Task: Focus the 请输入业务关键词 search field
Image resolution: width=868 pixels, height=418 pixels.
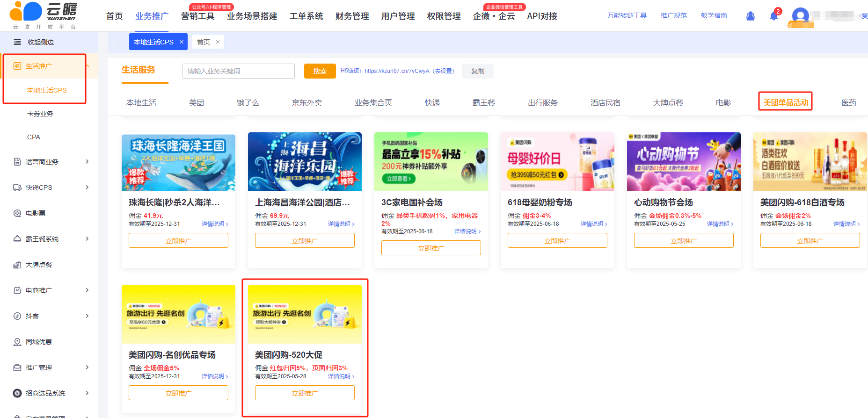Action: (239, 71)
